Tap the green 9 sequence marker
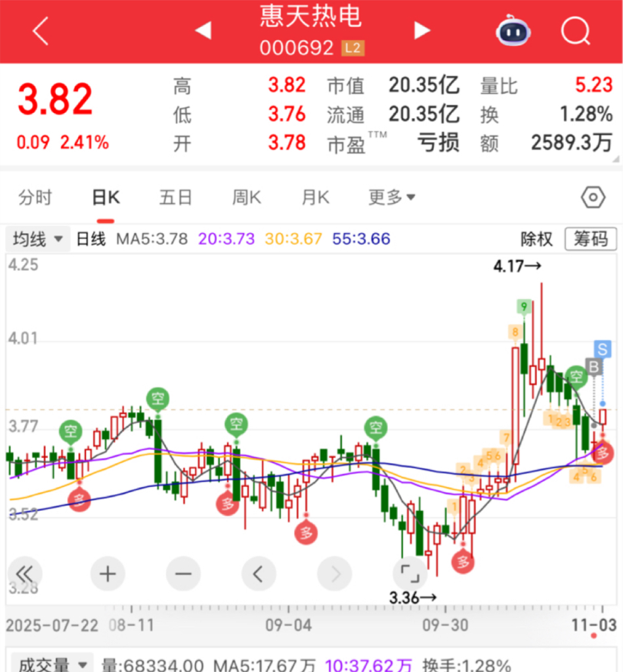623x672 pixels. (x=523, y=306)
